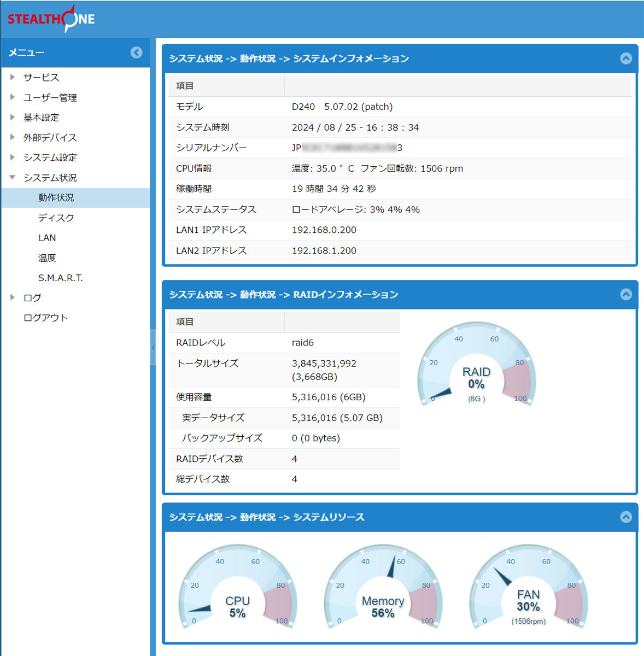Select the LAN2 address 192.168.1.200

pyautogui.click(x=324, y=250)
